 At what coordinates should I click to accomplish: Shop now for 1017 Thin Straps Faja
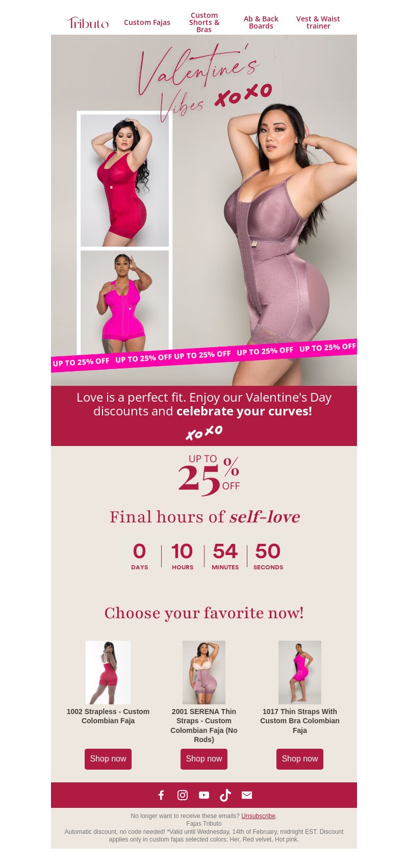[300, 759]
